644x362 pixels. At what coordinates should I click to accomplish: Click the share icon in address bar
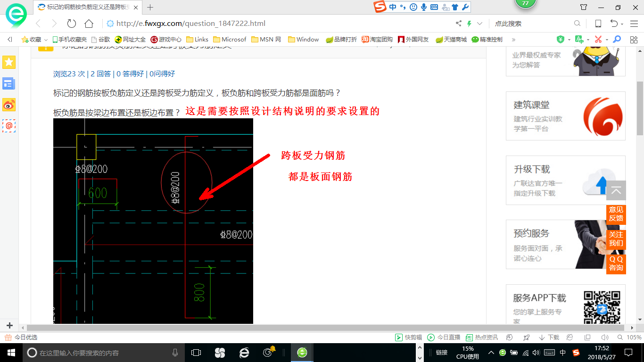[459, 24]
